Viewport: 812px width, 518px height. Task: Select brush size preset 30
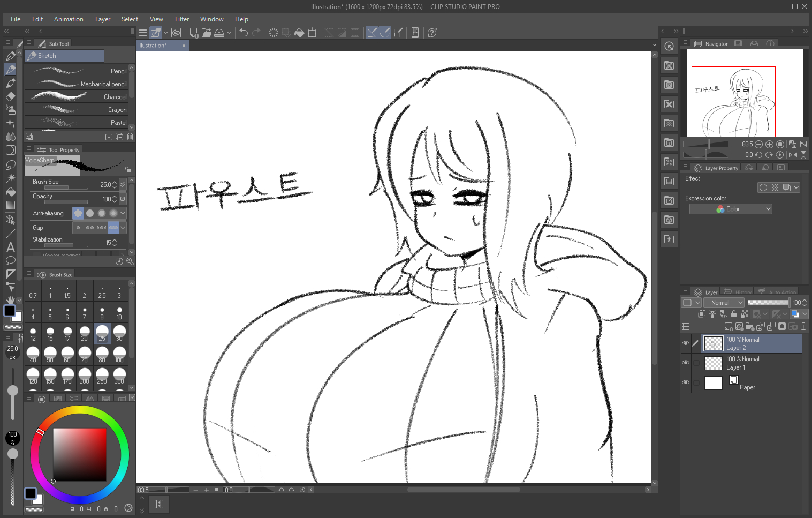coord(119,333)
